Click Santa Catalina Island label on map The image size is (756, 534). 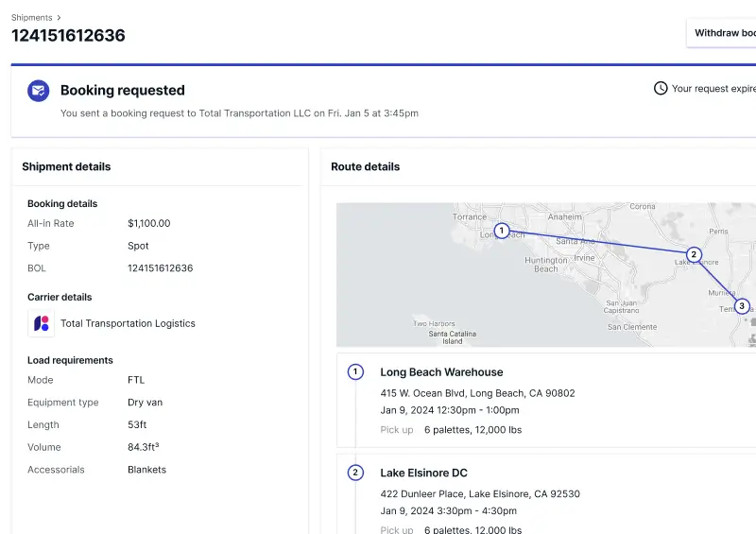453,337
